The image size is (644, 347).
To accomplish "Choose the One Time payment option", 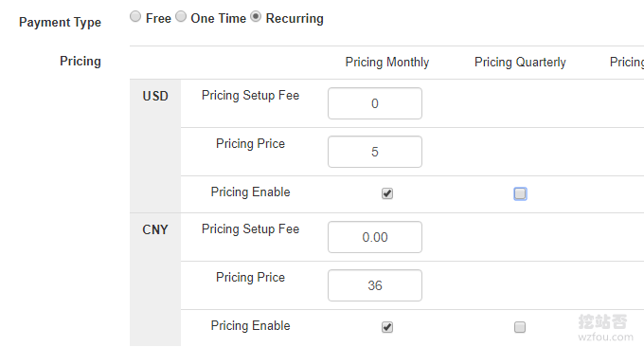I will (181, 17).
